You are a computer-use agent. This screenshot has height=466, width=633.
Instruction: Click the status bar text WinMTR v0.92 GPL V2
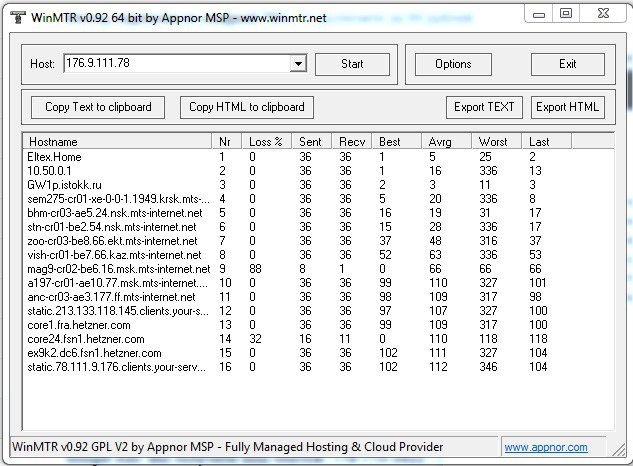228,447
